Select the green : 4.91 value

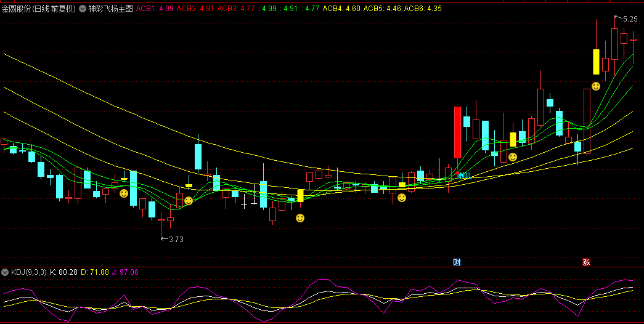point(289,9)
